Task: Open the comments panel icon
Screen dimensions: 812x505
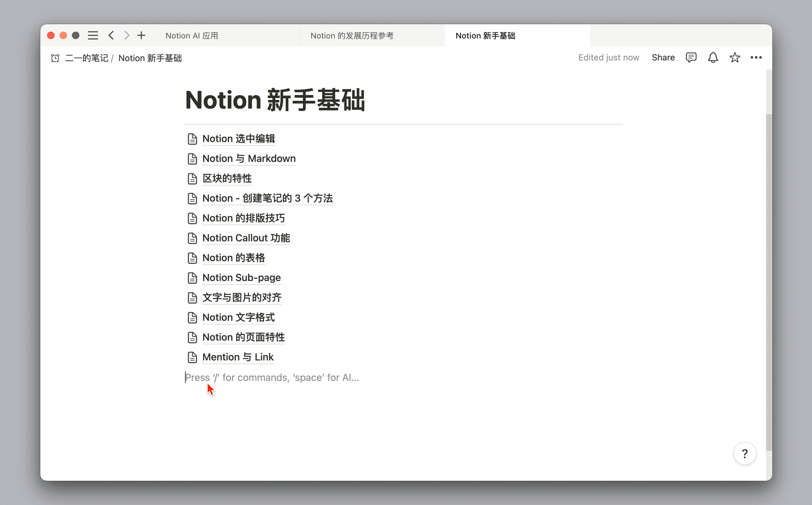Action: pyautogui.click(x=691, y=57)
